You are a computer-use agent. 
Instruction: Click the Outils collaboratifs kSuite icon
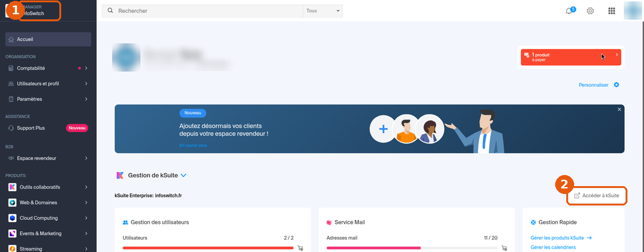[x=12, y=187]
